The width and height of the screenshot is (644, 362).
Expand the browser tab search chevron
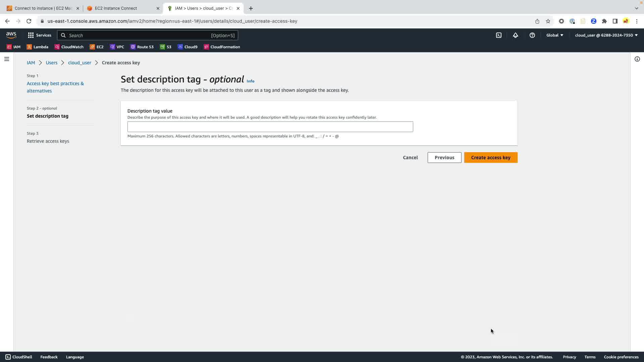click(636, 8)
